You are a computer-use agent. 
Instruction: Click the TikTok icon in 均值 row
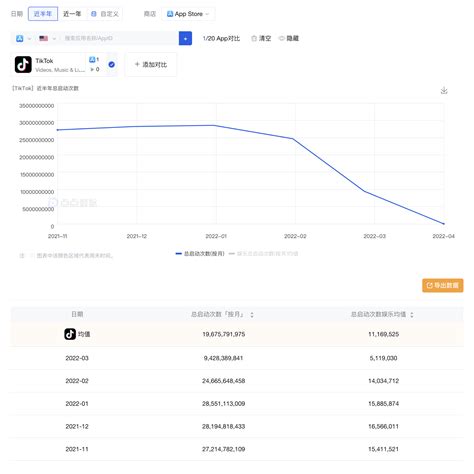(x=70, y=334)
